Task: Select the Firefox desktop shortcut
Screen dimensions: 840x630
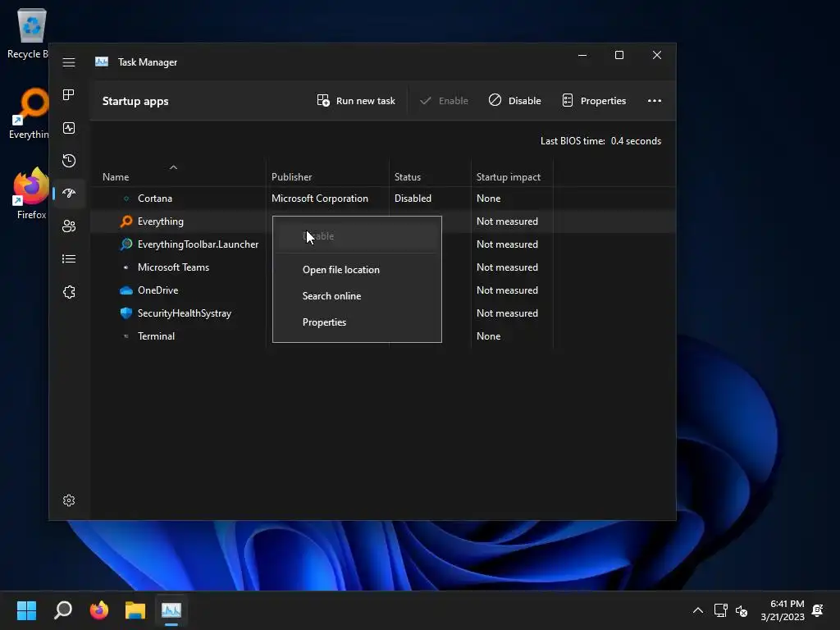Action: 31,194
